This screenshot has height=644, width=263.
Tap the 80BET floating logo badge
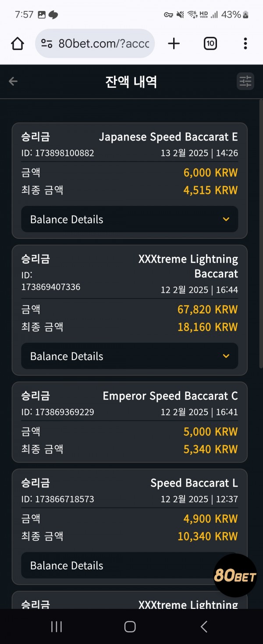[235, 576]
